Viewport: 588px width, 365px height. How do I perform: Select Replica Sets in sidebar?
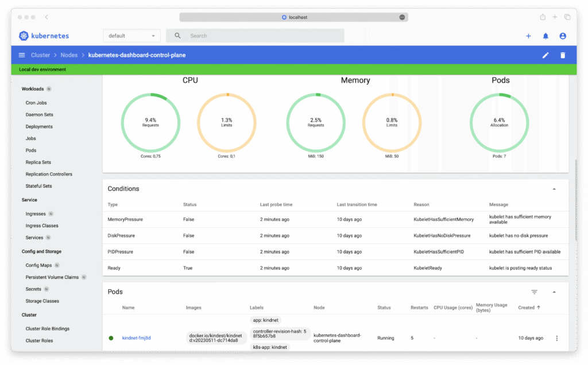pyautogui.click(x=38, y=162)
